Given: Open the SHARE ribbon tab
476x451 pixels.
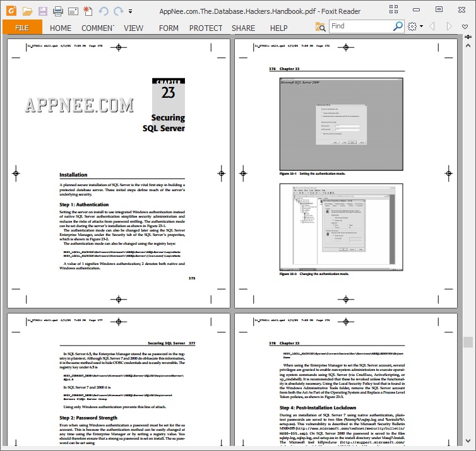Looking at the screenshot, I should point(243,28).
